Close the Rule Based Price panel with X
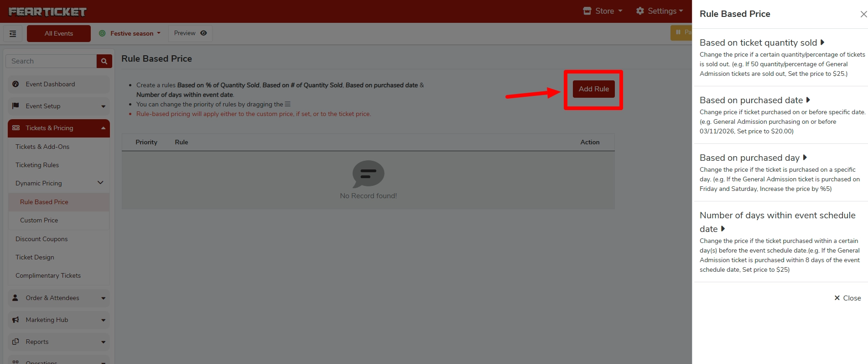The image size is (868, 364). [863, 14]
